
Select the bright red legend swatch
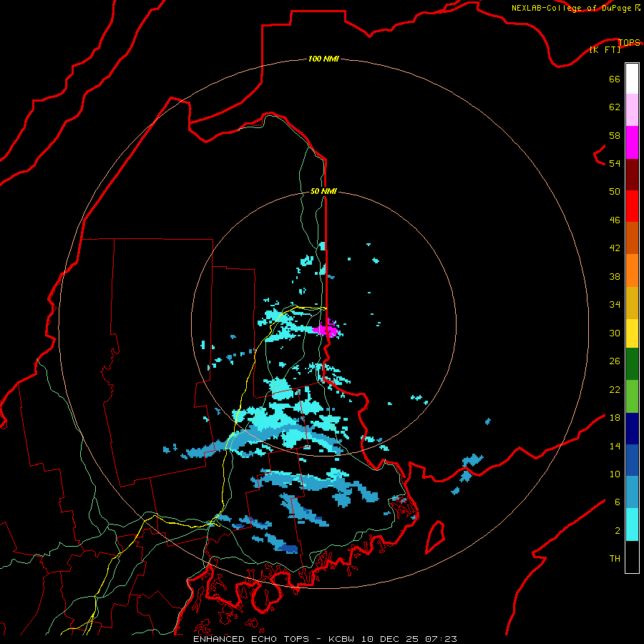(632, 206)
